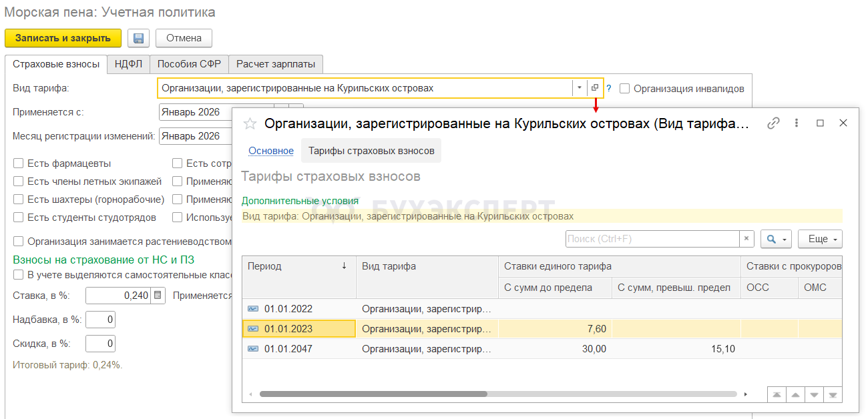Switch to the НДФЛ tab
The width and height of the screenshot is (868, 419).
coord(128,64)
